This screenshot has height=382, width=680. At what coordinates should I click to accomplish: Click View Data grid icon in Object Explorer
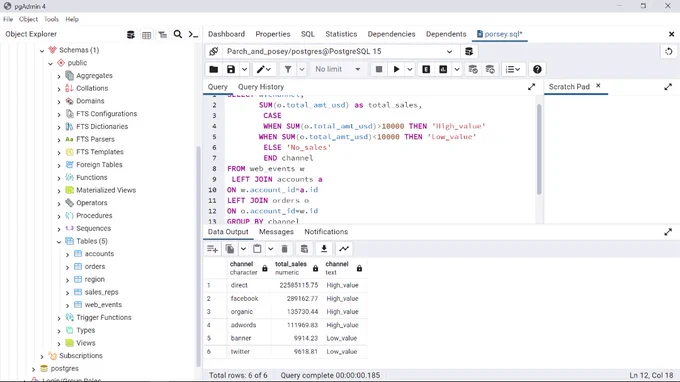[147, 35]
